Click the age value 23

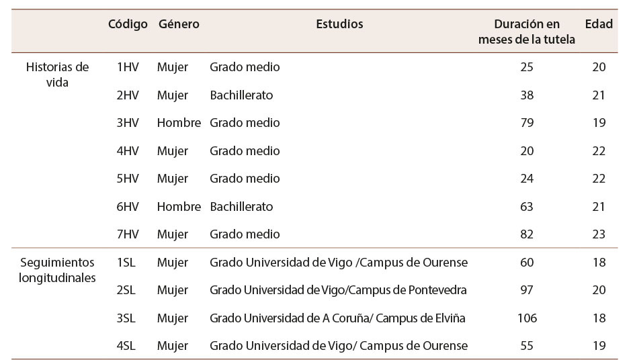599,234
